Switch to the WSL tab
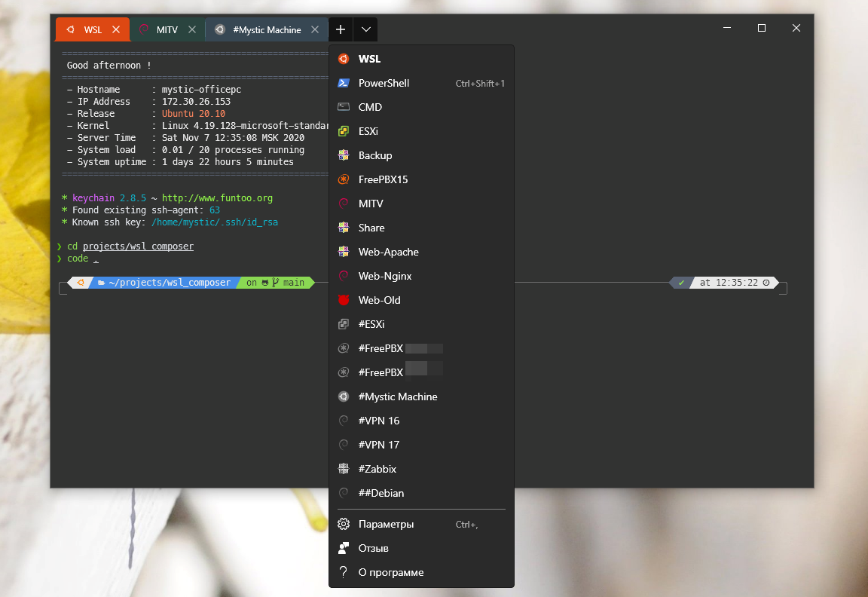868x597 pixels. coord(93,30)
